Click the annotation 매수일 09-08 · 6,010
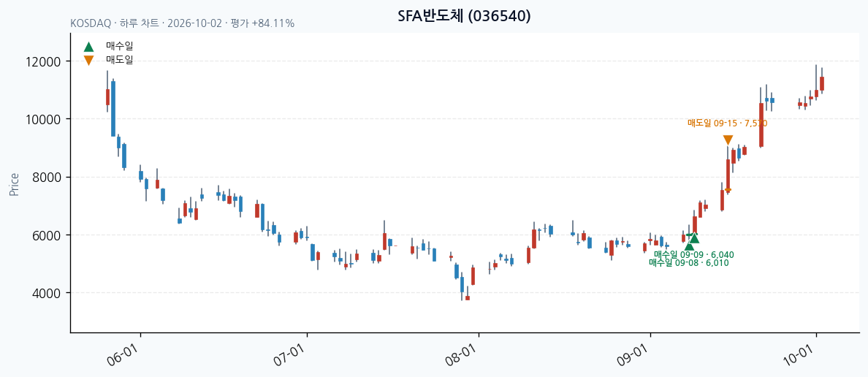The height and width of the screenshot is (377, 868). pos(689,263)
